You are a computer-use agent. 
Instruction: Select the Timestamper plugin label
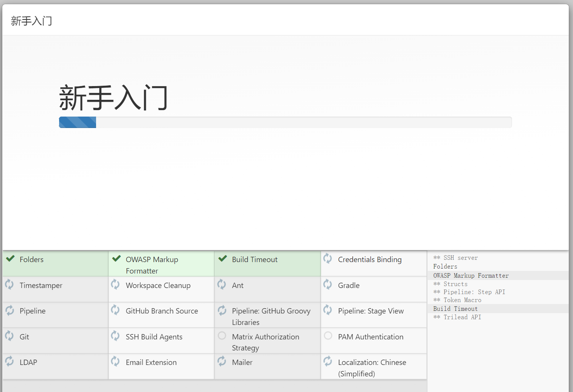(x=41, y=285)
